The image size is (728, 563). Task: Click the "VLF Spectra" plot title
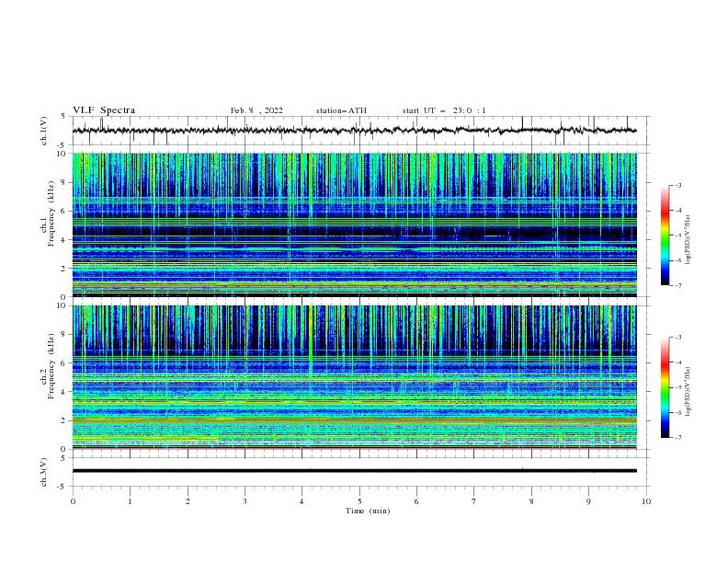pos(104,110)
